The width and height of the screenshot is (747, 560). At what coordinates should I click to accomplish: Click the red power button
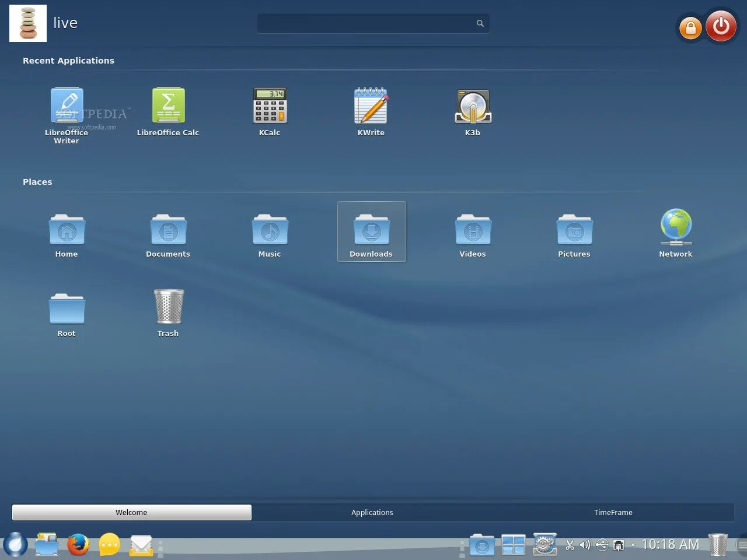point(721,26)
